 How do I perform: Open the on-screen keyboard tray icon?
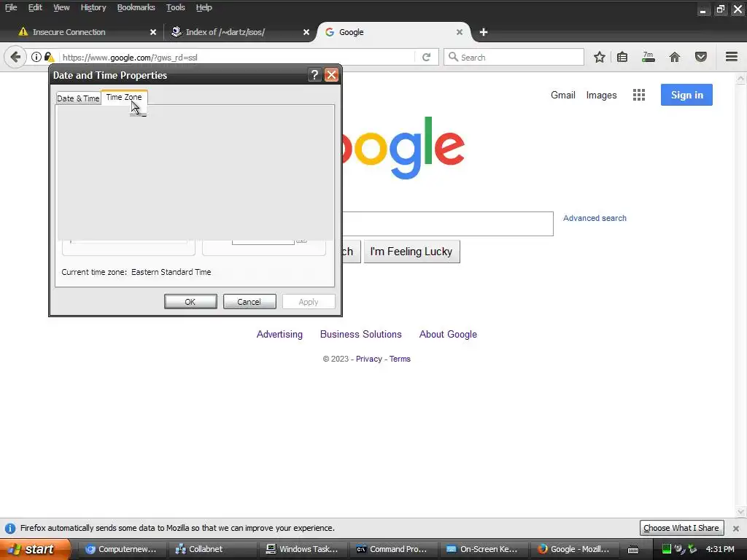633,550
